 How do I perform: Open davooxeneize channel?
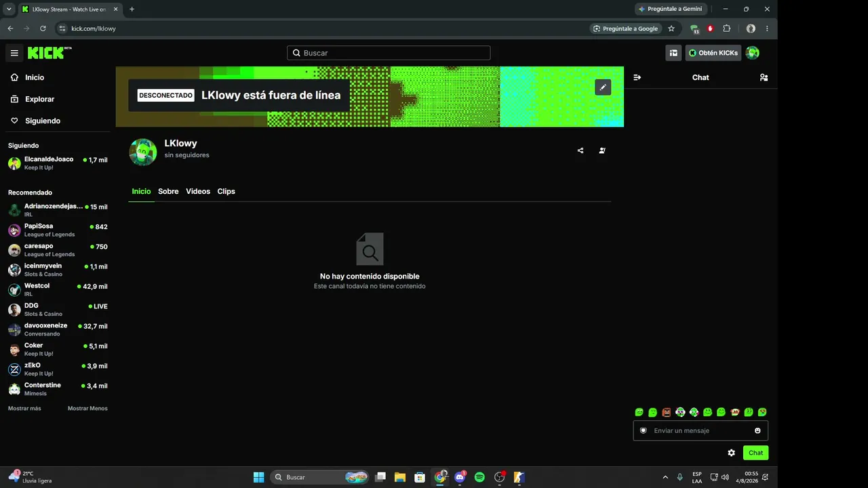coord(58,329)
